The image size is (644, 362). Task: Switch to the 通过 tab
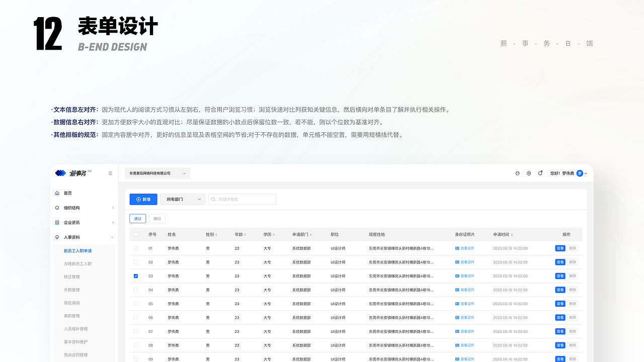tap(138, 219)
